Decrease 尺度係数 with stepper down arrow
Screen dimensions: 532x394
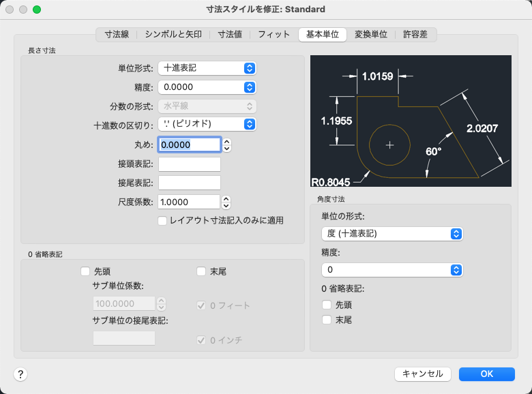click(x=226, y=206)
